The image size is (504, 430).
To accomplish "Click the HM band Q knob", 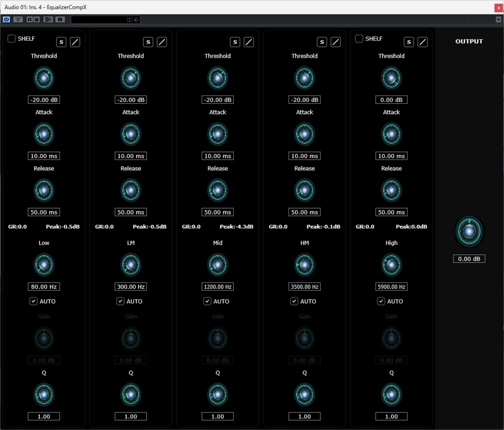I will pyautogui.click(x=304, y=394).
